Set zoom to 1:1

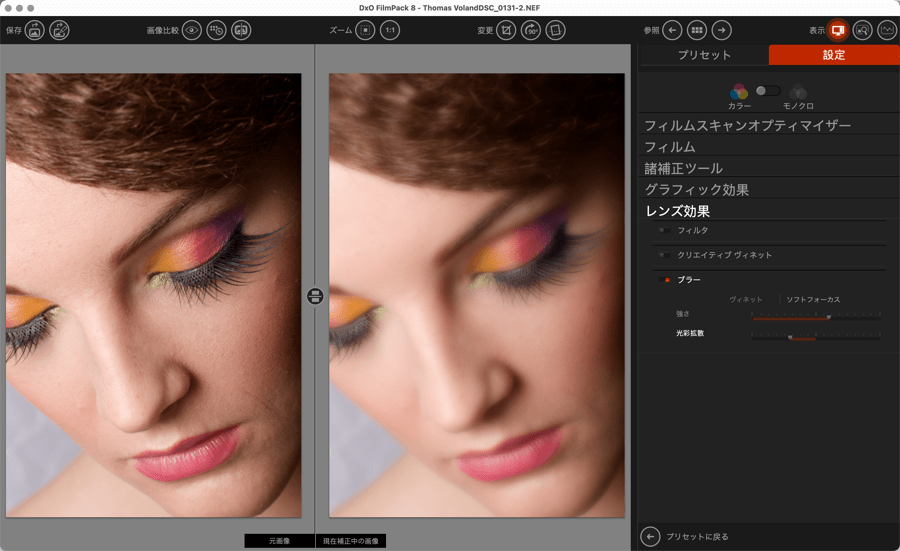(x=390, y=30)
